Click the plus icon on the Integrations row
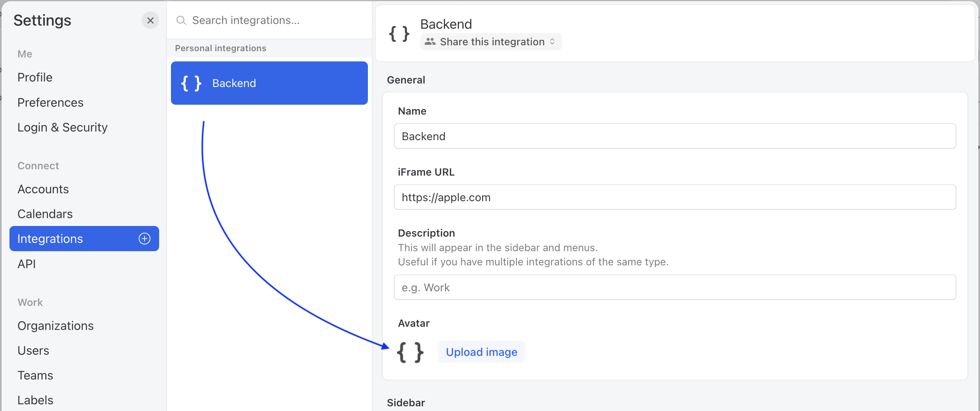The width and height of the screenshot is (980, 411). pyautogui.click(x=145, y=238)
